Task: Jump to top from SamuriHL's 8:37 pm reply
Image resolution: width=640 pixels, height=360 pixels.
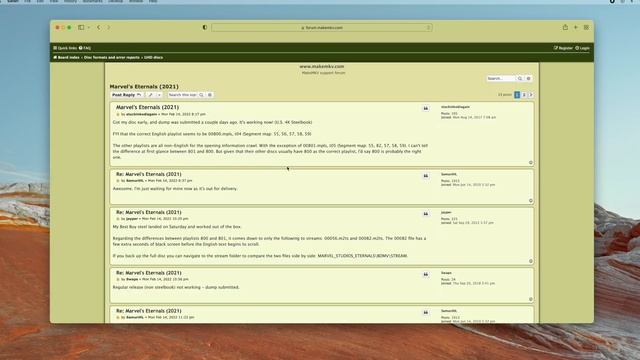Action: [x=531, y=200]
